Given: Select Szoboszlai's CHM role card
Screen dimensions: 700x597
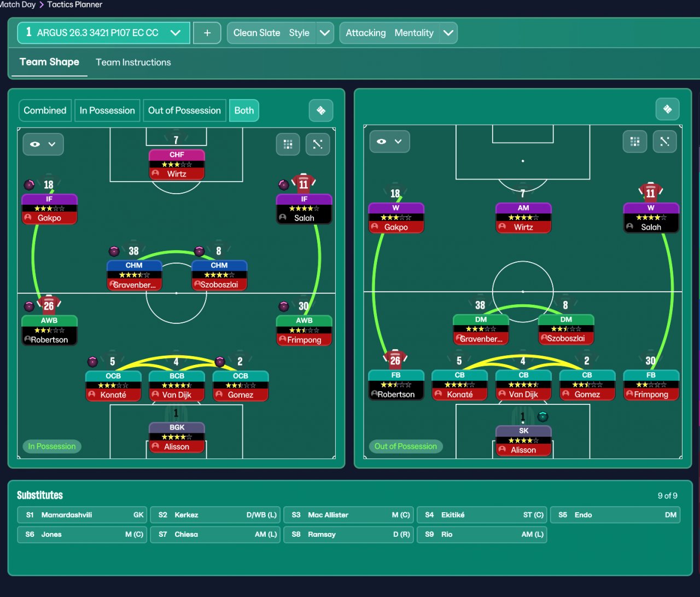Looking at the screenshot, I should pos(219,275).
